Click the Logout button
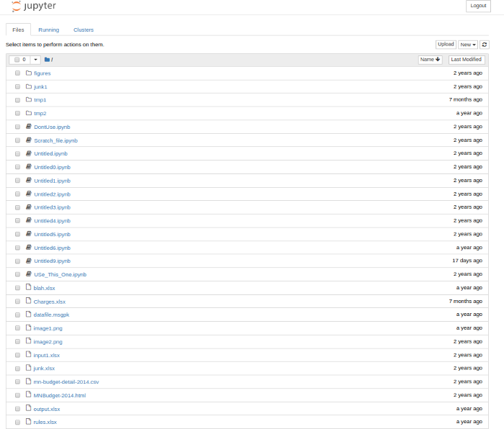 click(478, 6)
